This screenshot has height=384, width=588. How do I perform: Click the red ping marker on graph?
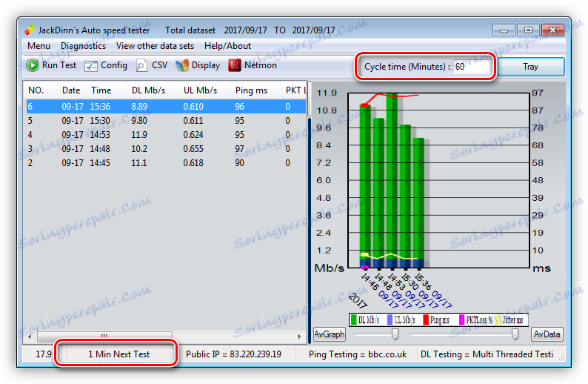(x=364, y=105)
